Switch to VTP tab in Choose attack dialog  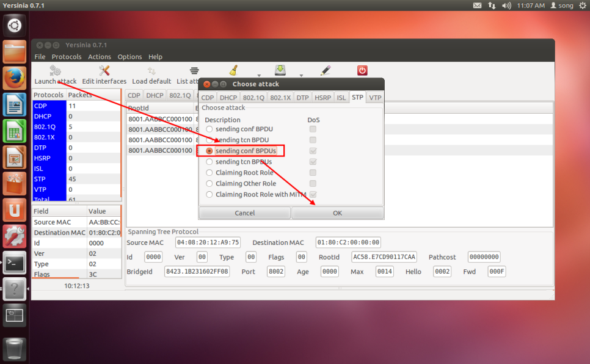[x=375, y=98]
